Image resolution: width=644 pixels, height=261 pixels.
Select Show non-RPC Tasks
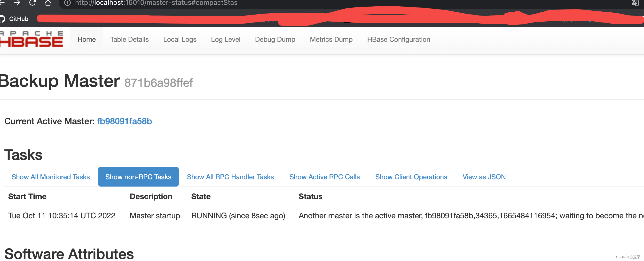click(x=138, y=177)
